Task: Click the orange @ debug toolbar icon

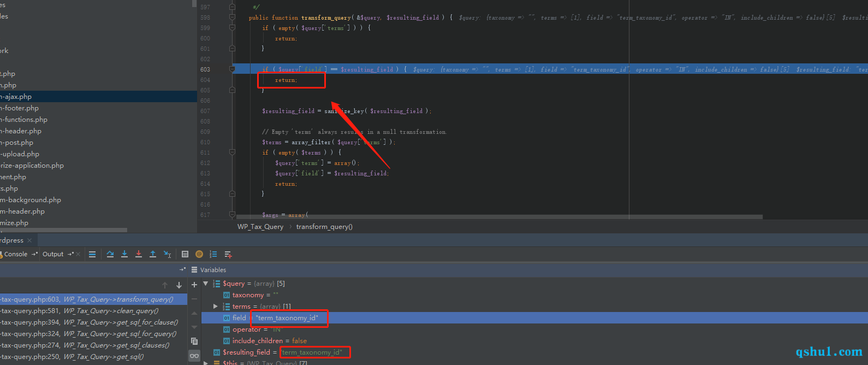Action: coord(199,254)
